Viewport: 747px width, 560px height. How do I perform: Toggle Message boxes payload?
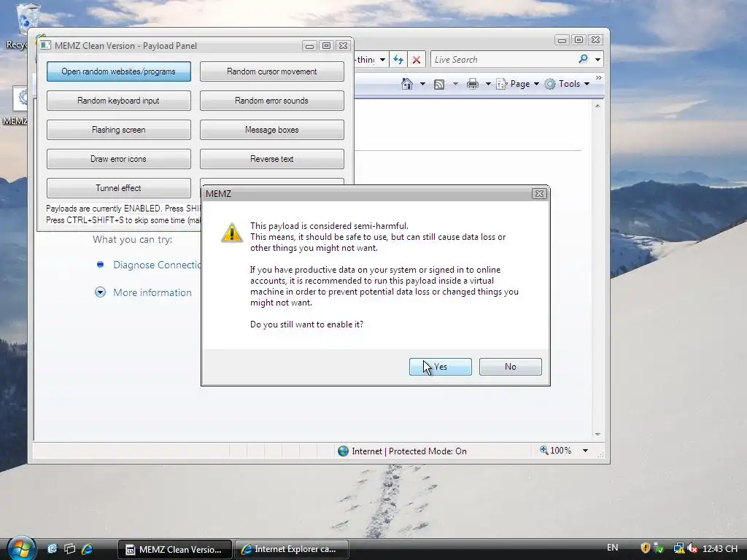[x=271, y=130]
